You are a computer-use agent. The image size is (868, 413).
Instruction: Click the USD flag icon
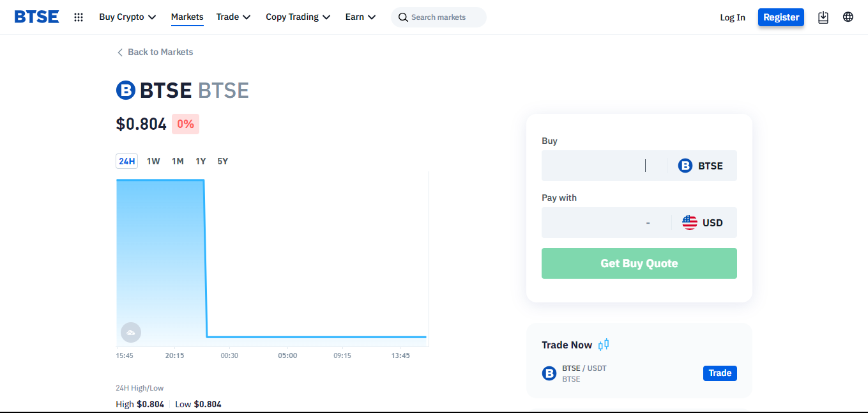coord(690,222)
